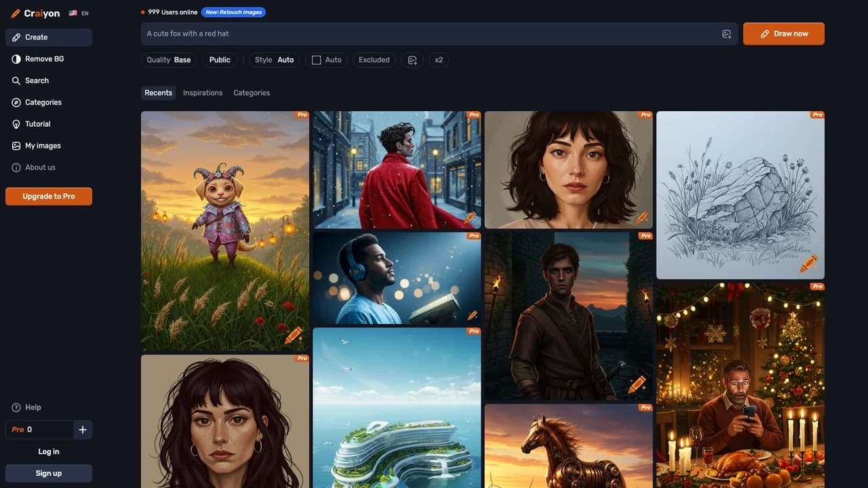Image resolution: width=868 pixels, height=488 pixels.
Task: Click the Sign up button
Action: click(49, 473)
